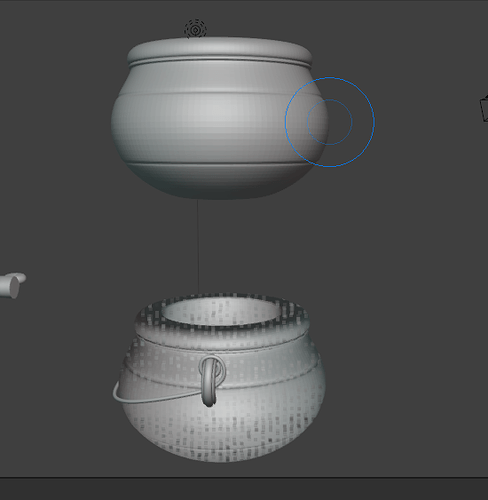The image size is (488, 500).
Task: Click the cylinder object at the left edge
Action: tap(12, 285)
